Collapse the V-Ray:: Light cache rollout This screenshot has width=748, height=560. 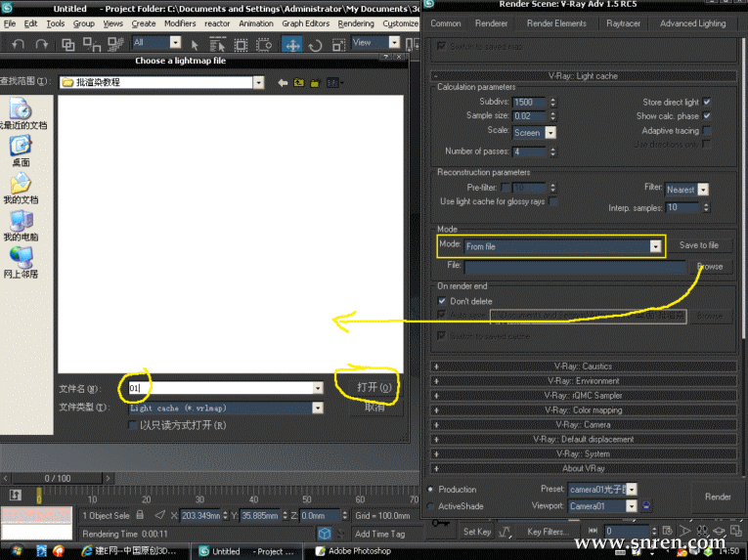584,76
